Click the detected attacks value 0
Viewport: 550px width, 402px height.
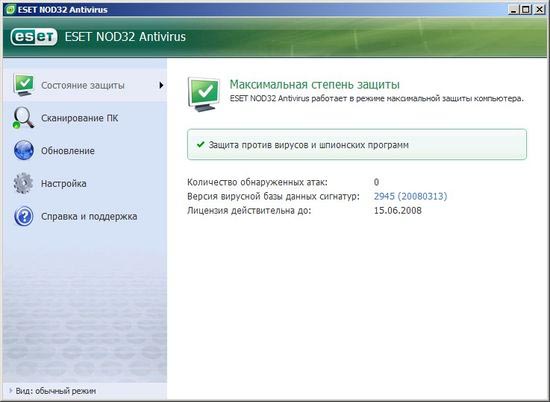[x=376, y=182]
